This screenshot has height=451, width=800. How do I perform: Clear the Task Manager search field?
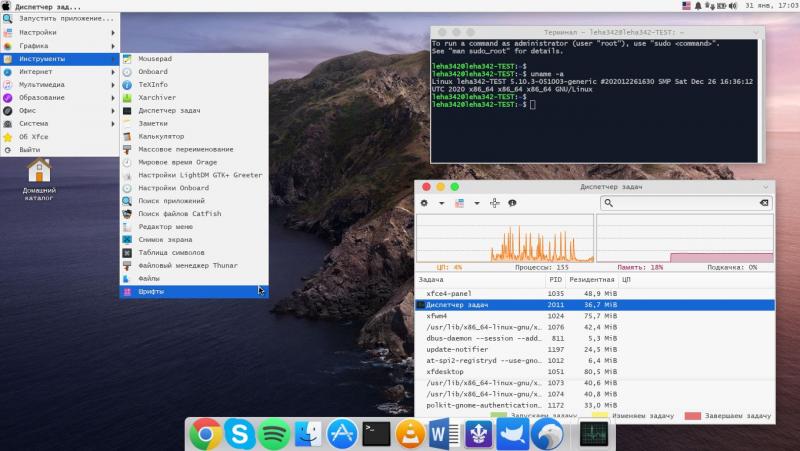pyautogui.click(x=764, y=203)
